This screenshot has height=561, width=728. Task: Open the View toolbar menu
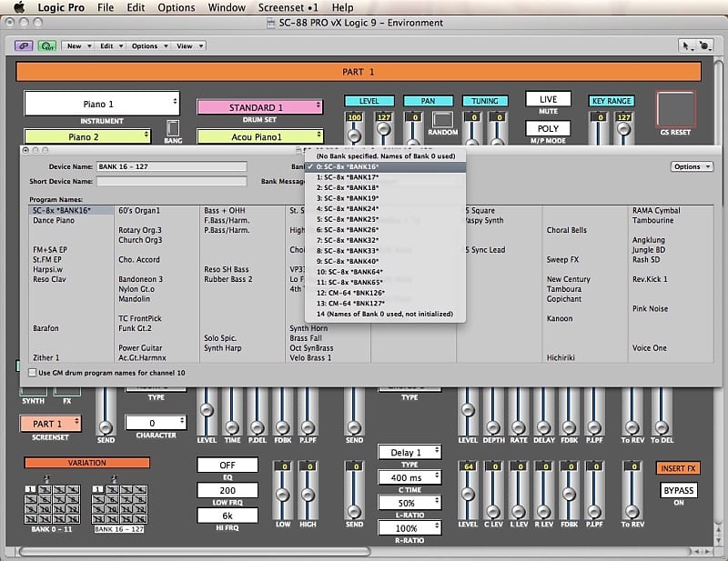pyautogui.click(x=189, y=46)
